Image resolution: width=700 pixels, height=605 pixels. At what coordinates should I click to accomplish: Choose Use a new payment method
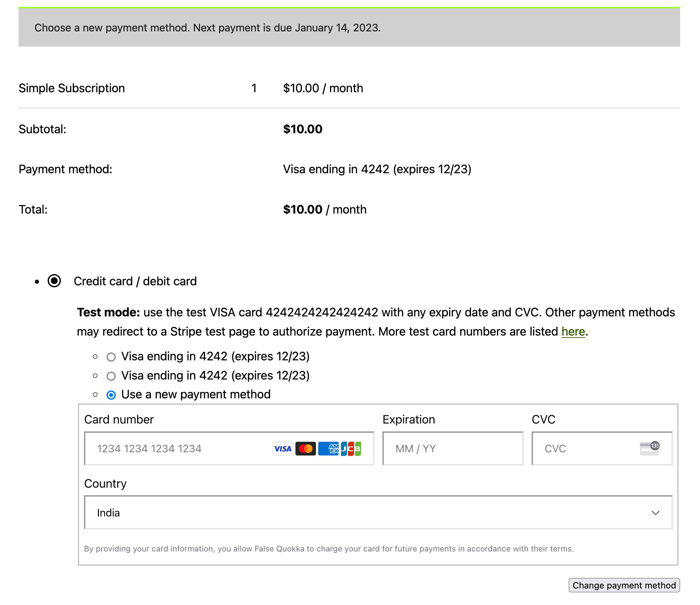click(111, 395)
